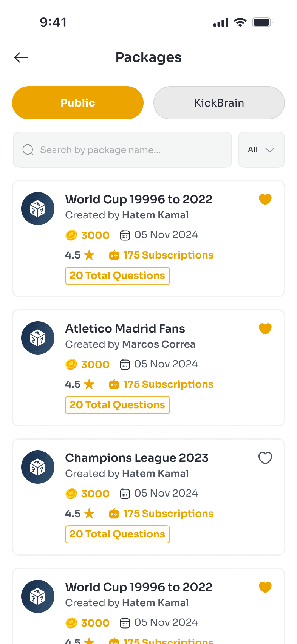Switch to the Public tab
297x644 pixels.
(78, 103)
